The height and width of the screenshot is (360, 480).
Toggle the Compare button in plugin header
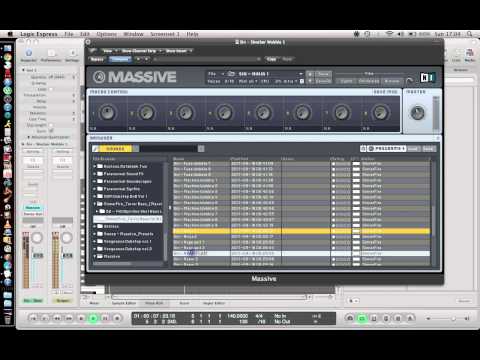coord(120,59)
